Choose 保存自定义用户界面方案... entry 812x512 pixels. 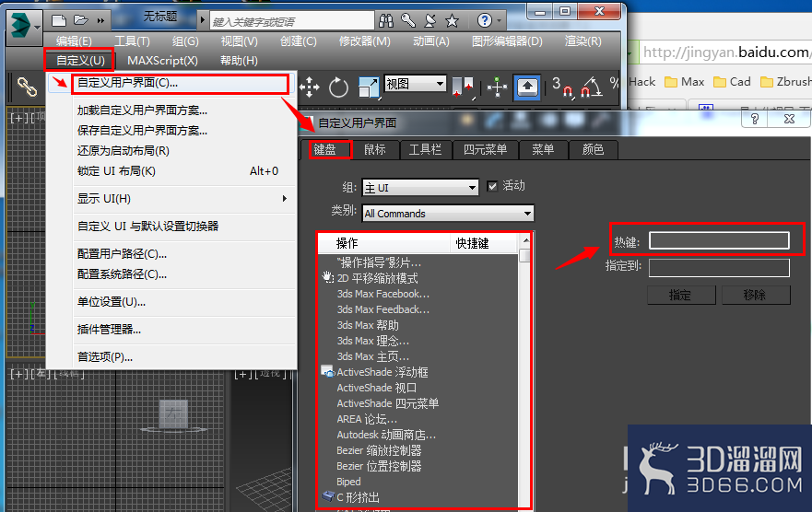(x=172, y=131)
